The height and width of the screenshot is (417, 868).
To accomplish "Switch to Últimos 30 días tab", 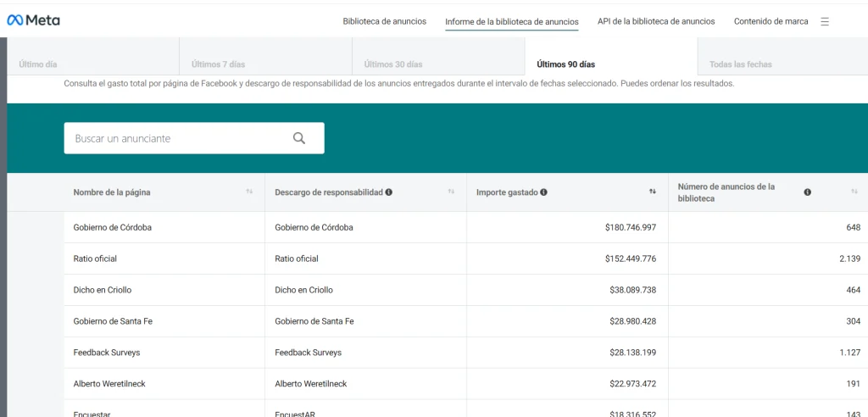I will (393, 64).
